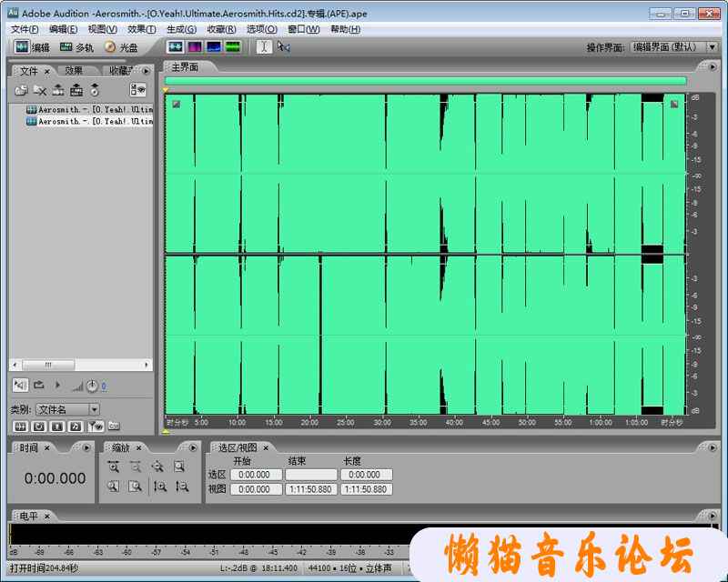Select the scrub tool next to I-beam
The width and height of the screenshot is (728, 582).
[283, 47]
